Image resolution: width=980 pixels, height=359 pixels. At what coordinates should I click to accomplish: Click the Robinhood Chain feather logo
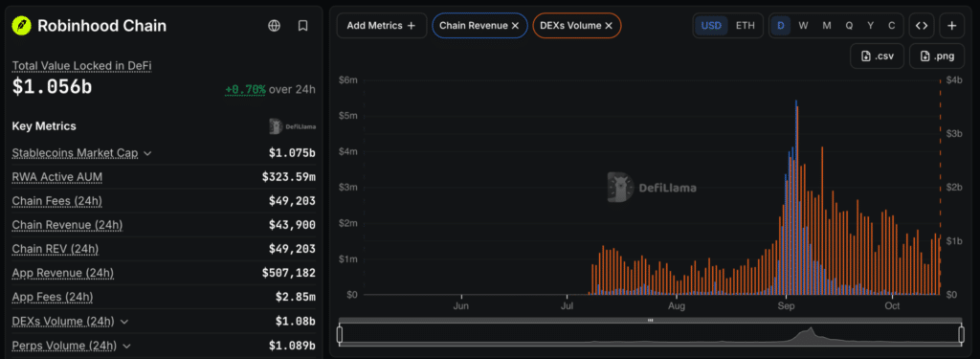[x=22, y=26]
